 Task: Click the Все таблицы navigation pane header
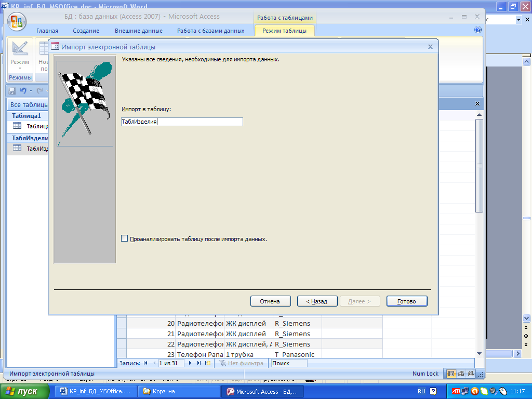pos(29,104)
